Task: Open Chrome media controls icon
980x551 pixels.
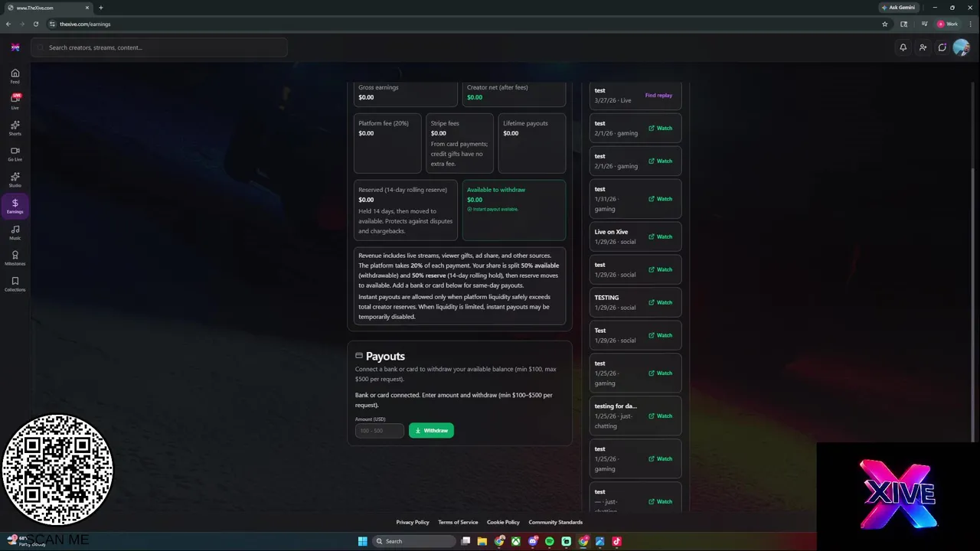Action: (925, 24)
